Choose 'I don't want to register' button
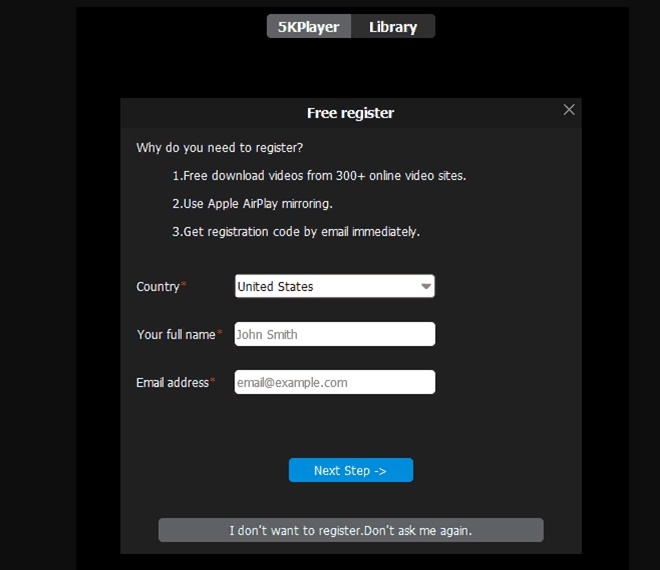Image resolution: width=660 pixels, height=570 pixels. click(x=351, y=530)
